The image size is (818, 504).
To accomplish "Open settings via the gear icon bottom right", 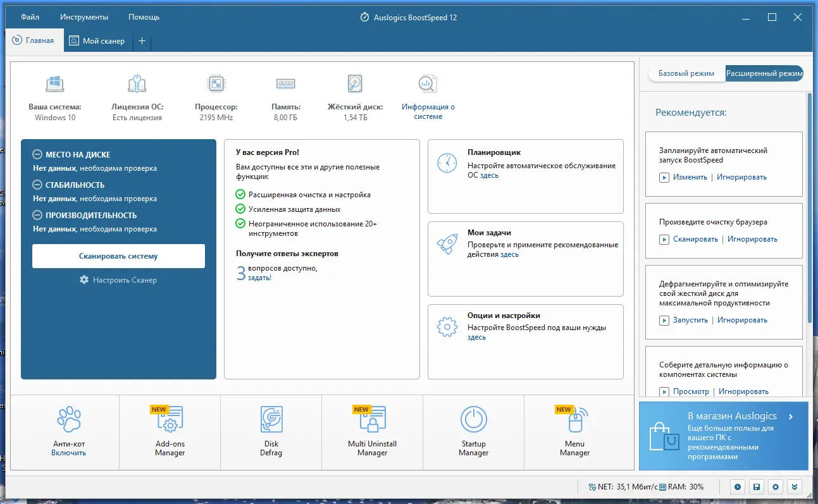I will (x=776, y=487).
